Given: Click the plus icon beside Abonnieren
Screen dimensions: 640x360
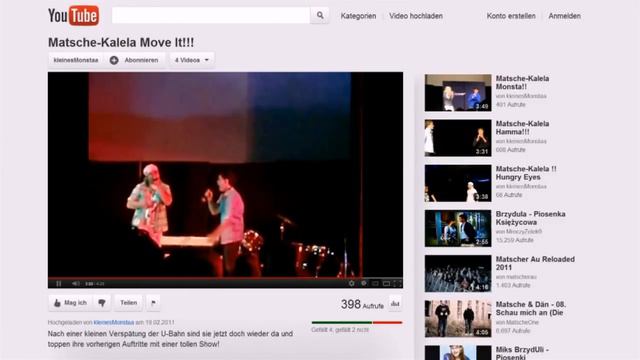Looking at the screenshot, I should click(x=114, y=60).
